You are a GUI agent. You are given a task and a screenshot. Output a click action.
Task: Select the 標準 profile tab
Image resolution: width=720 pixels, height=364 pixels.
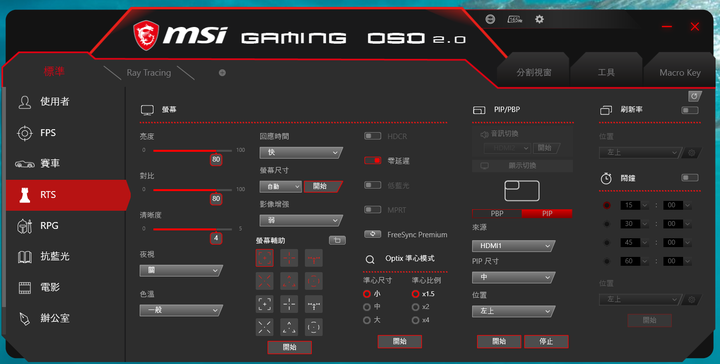(x=54, y=72)
